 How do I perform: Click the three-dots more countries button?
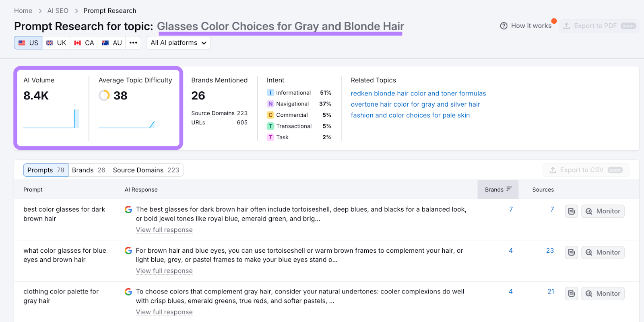pyautogui.click(x=133, y=43)
